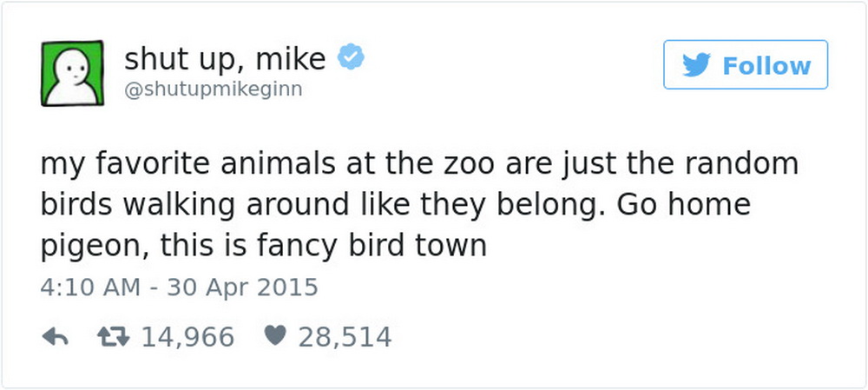This screenshot has height=390, width=868.
Task: Open the "shut up, mike" display name
Action: click(x=225, y=59)
